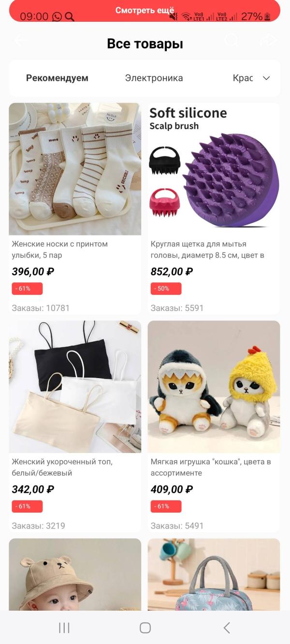This screenshot has width=290, height=644.
Task: Open search via the magnifier icon in header
Action: pyautogui.click(x=232, y=41)
